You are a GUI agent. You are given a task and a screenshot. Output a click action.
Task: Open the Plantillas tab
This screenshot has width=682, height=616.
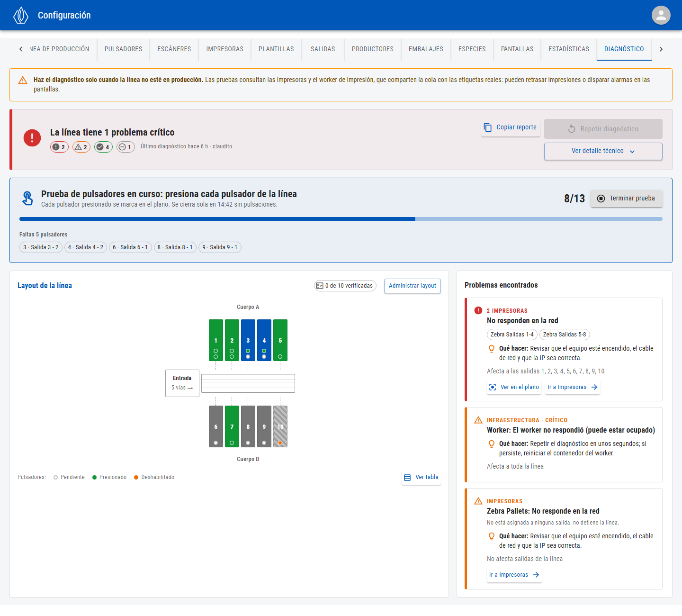276,49
